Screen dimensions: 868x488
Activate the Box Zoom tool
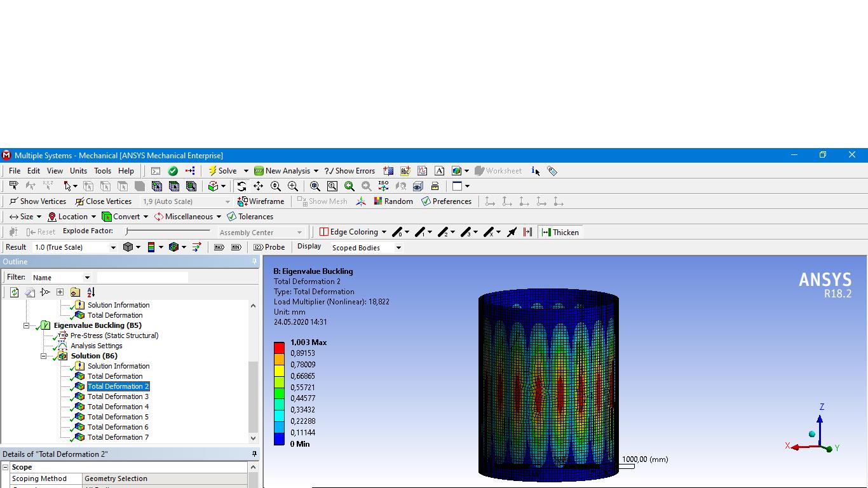coord(293,186)
